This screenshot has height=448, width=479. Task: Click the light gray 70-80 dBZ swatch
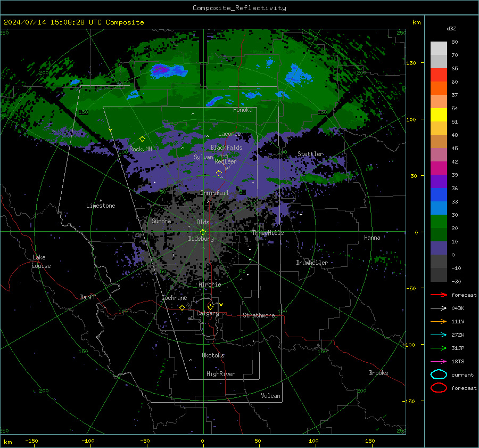click(x=439, y=48)
